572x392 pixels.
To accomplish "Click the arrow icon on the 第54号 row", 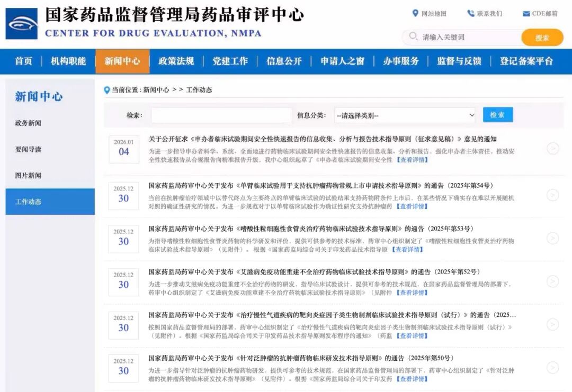I will [x=553, y=195].
